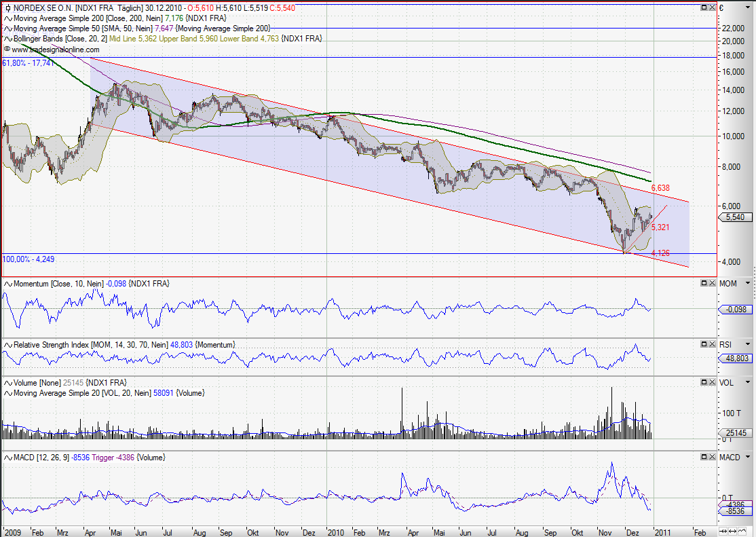
Task: Close the Volume pane
Action: [712, 382]
